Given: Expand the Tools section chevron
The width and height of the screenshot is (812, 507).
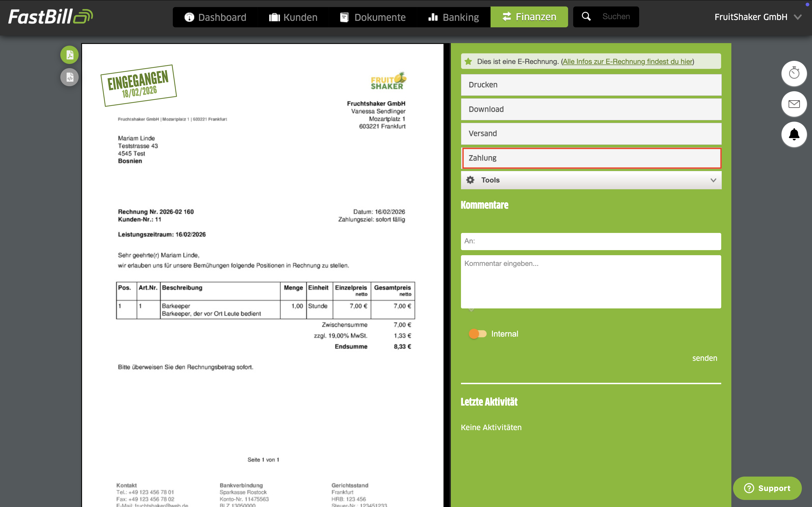Looking at the screenshot, I should coord(713,180).
